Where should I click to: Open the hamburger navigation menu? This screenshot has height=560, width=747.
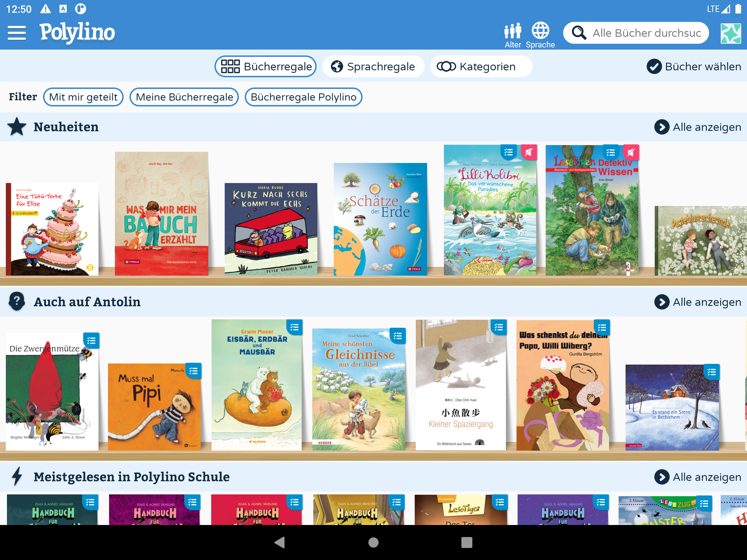[x=17, y=33]
